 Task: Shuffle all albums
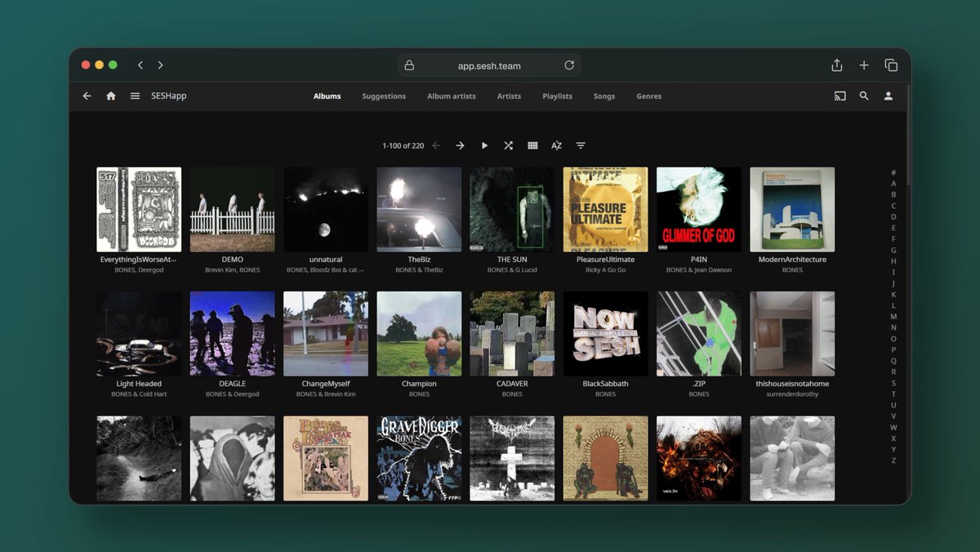coord(508,145)
